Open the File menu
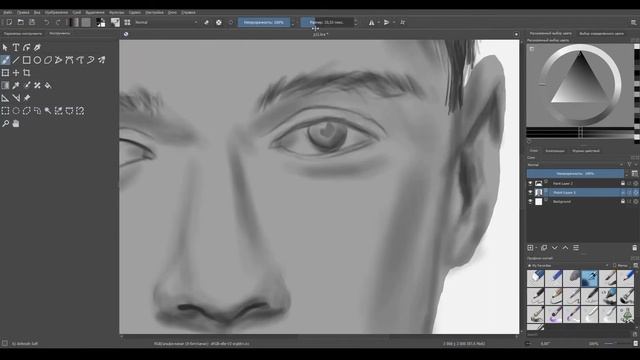The width and height of the screenshot is (640, 360). coord(7,13)
